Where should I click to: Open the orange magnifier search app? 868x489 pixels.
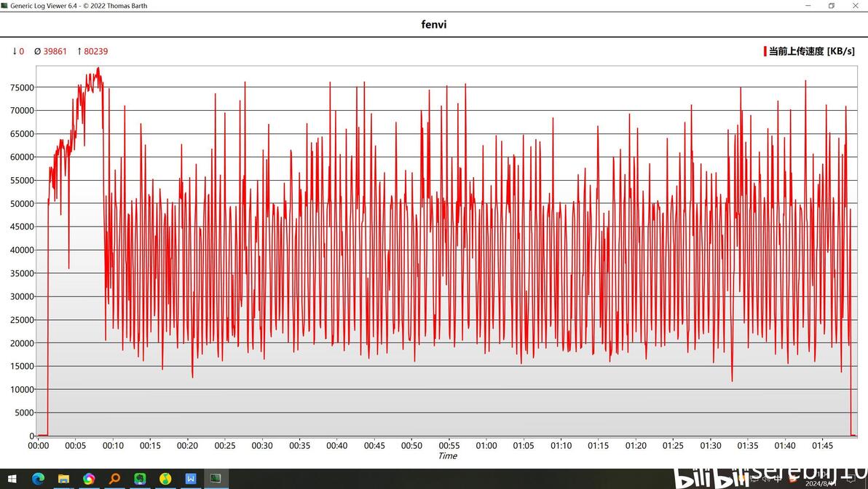coord(114,479)
